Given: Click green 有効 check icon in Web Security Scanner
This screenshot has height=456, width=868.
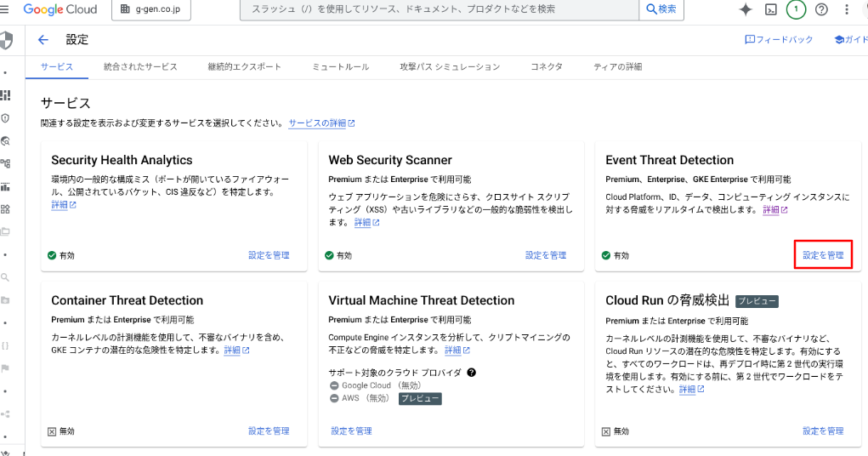Looking at the screenshot, I should (x=329, y=255).
